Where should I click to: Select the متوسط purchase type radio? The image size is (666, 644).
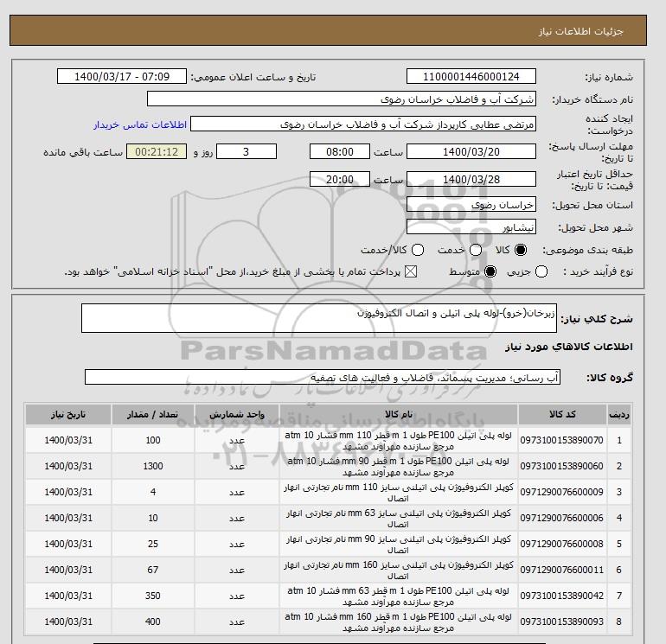point(490,271)
